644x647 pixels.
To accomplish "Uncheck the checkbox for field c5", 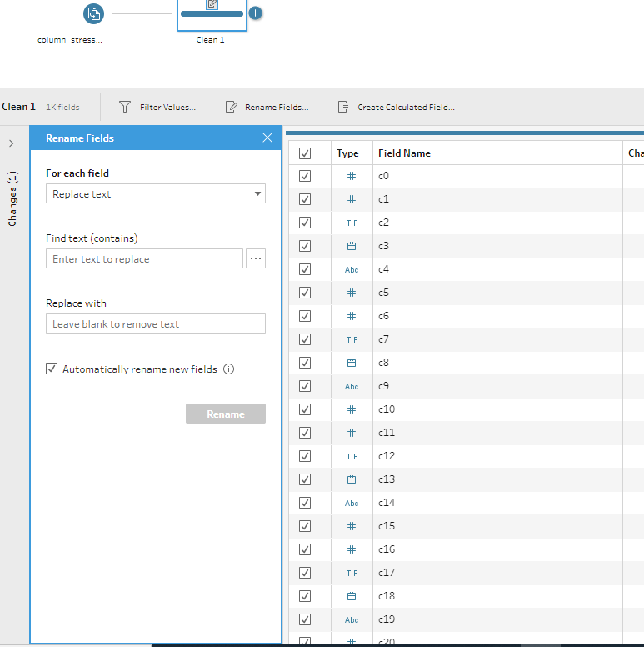I will pos(305,293).
